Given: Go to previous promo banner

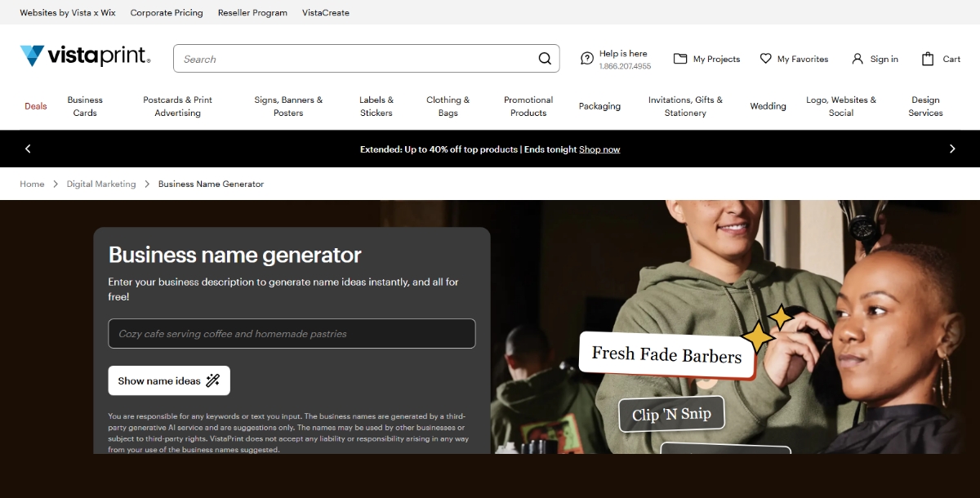Looking at the screenshot, I should 28,149.
